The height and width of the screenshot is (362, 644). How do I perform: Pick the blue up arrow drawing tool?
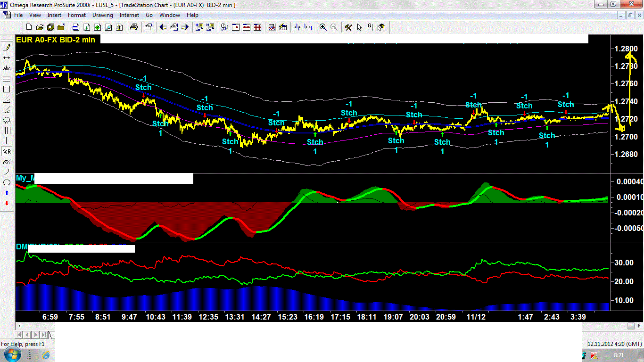[x=7, y=193]
